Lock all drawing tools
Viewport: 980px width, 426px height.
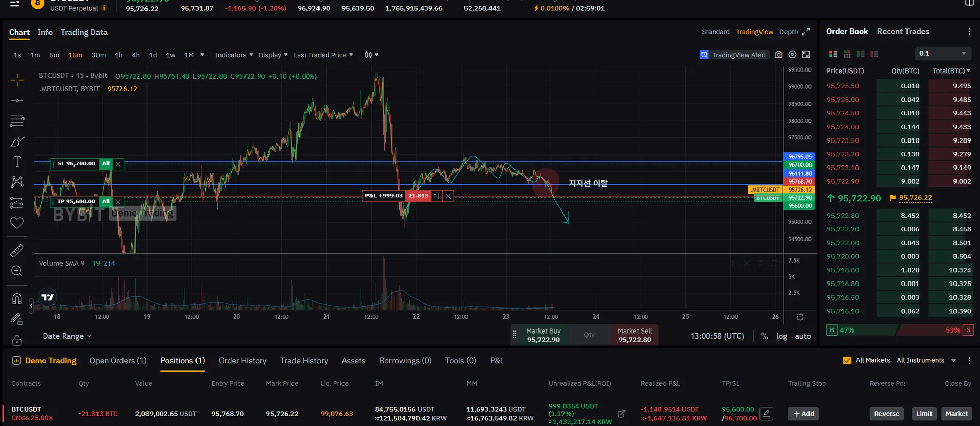[17, 340]
